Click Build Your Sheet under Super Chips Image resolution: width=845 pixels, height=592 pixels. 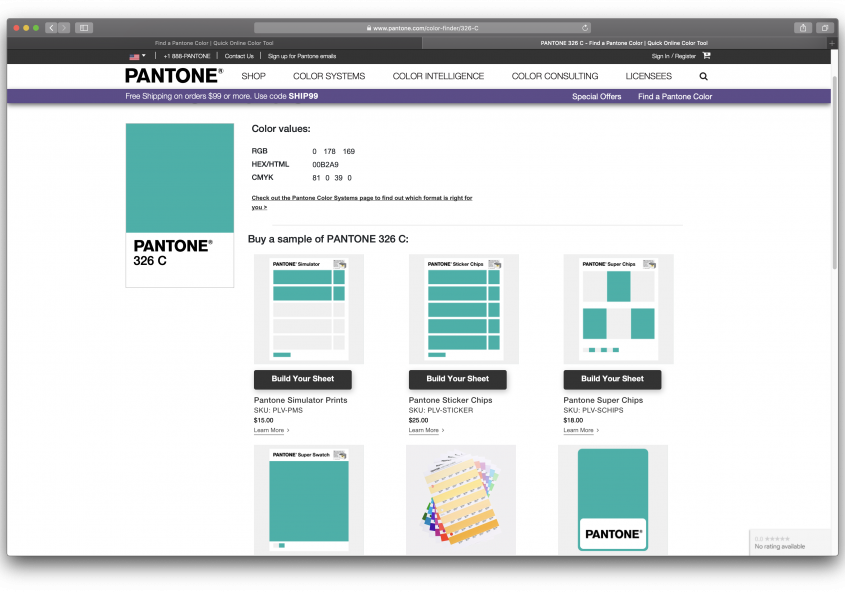[612, 379]
